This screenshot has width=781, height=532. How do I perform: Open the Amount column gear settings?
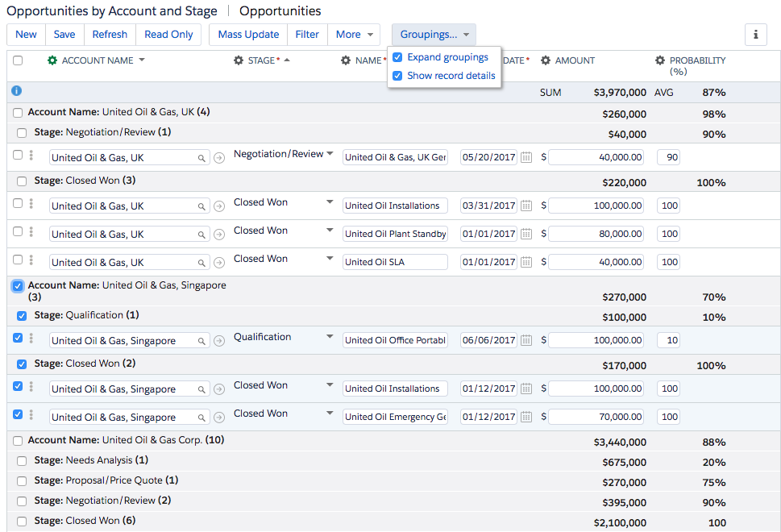[546, 60]
